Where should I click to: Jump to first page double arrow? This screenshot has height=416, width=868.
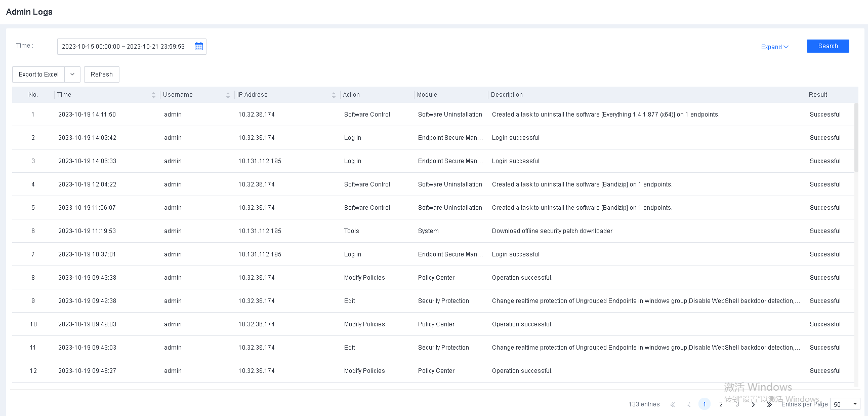click(x=673, y=404)
